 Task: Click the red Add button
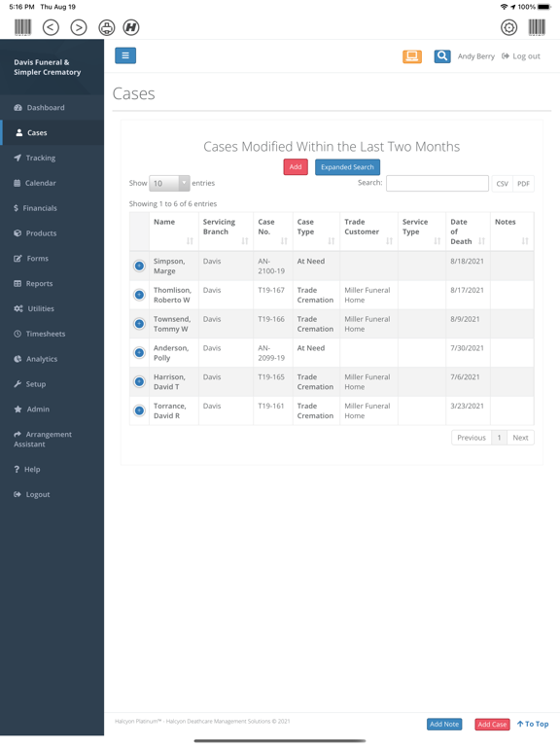coord(296,167)
